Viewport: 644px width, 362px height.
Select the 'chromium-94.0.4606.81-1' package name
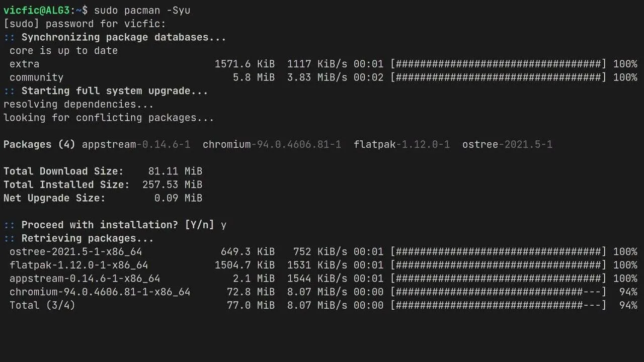(x=272, y=144)
